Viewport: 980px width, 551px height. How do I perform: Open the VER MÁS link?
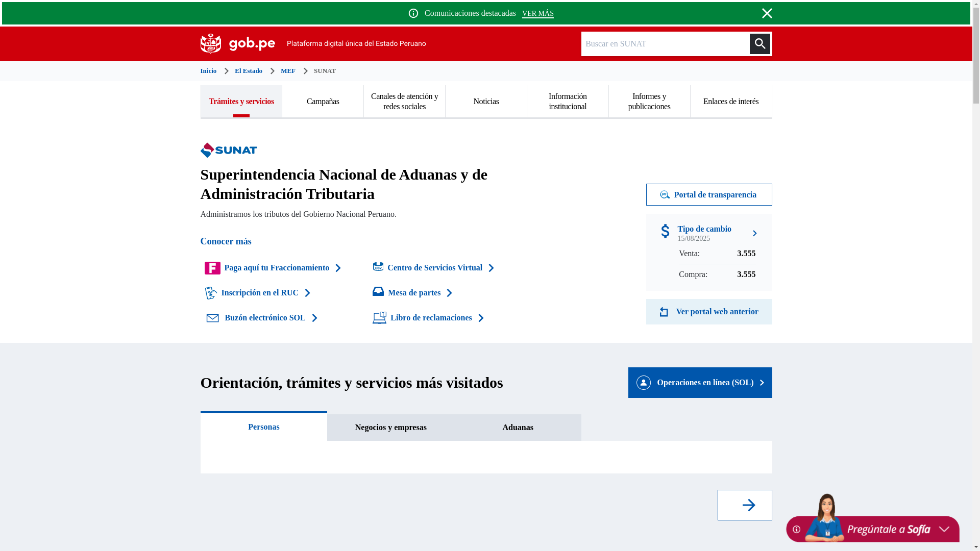(x=537, y=14)
